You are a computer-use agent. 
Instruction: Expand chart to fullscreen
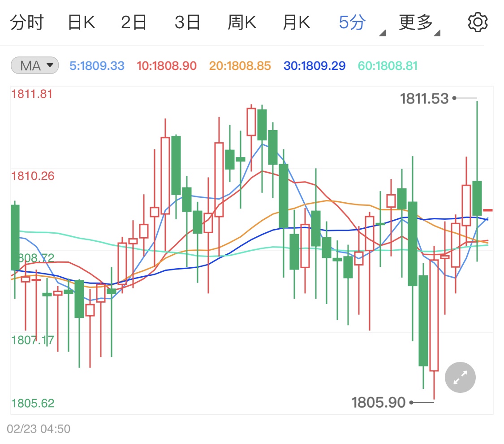[460, 377]
